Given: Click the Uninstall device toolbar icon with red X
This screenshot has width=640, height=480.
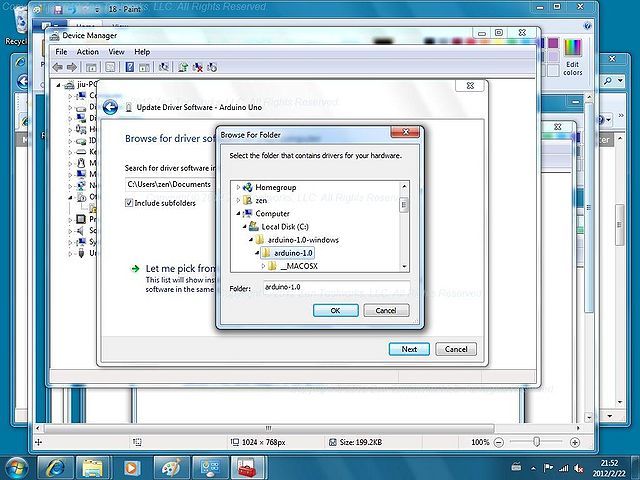Looking at the screenshot, I should click(x=198, y=67).
